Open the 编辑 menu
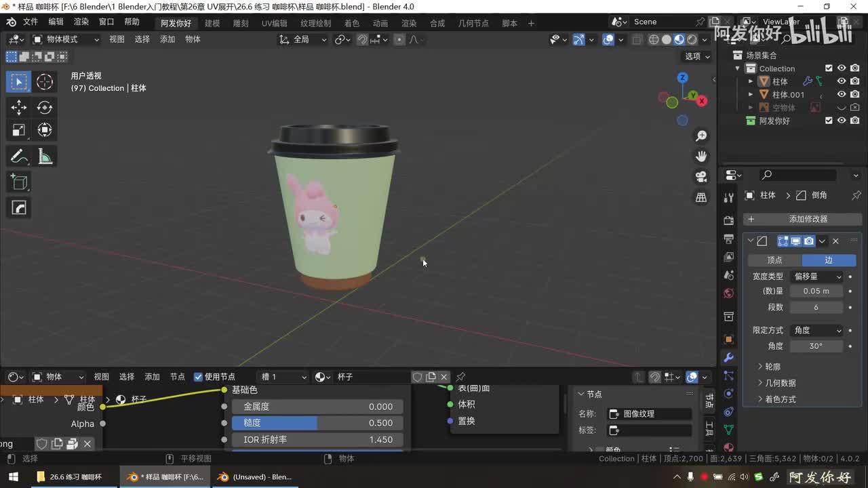 [x=56, y=22]
